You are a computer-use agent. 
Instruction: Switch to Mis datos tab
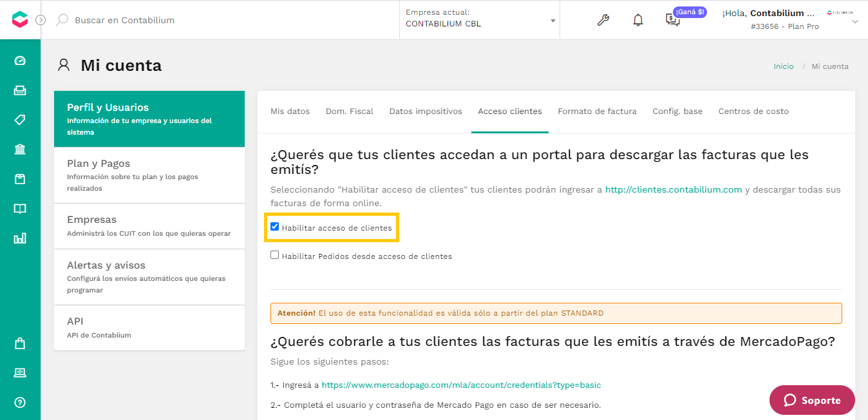[290, 111]
